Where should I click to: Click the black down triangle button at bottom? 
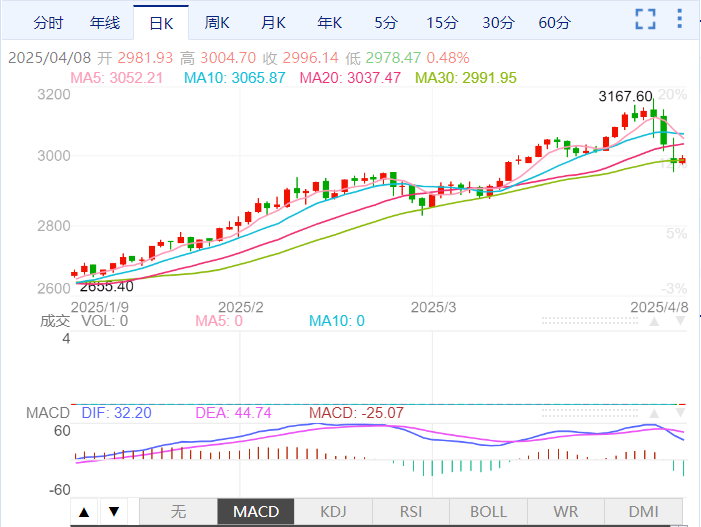(x=114, y=512)
